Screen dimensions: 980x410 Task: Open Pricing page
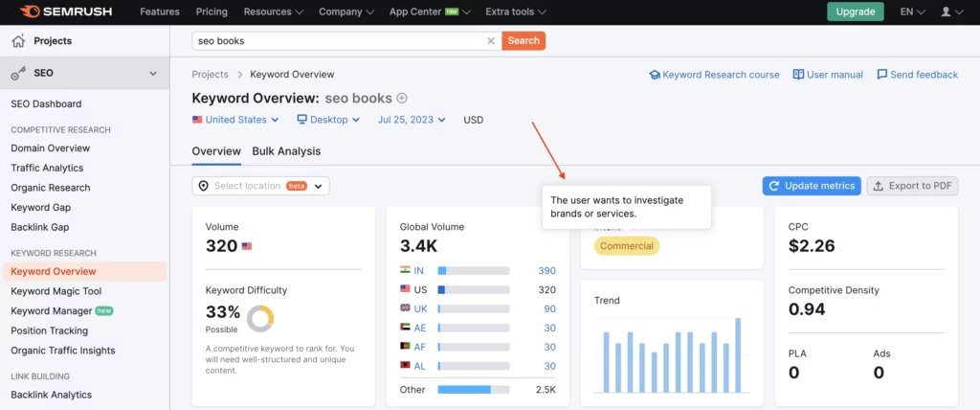pos(212,11)
